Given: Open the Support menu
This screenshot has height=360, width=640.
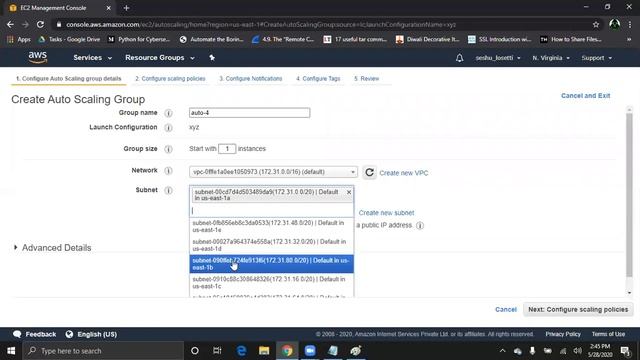Looking at the screenshot, I should tap(597, 58).
